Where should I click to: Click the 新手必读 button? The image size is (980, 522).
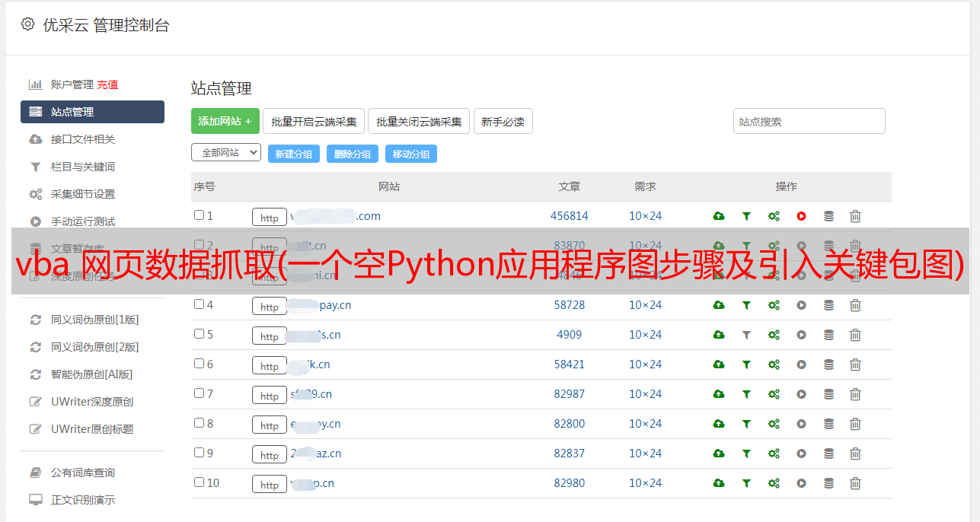pos(503,121)
